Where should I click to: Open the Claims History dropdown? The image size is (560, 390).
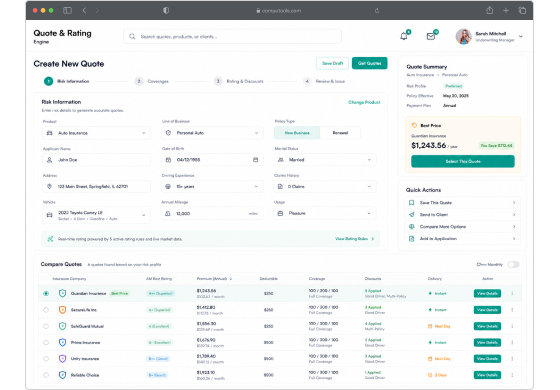point(325,186)
